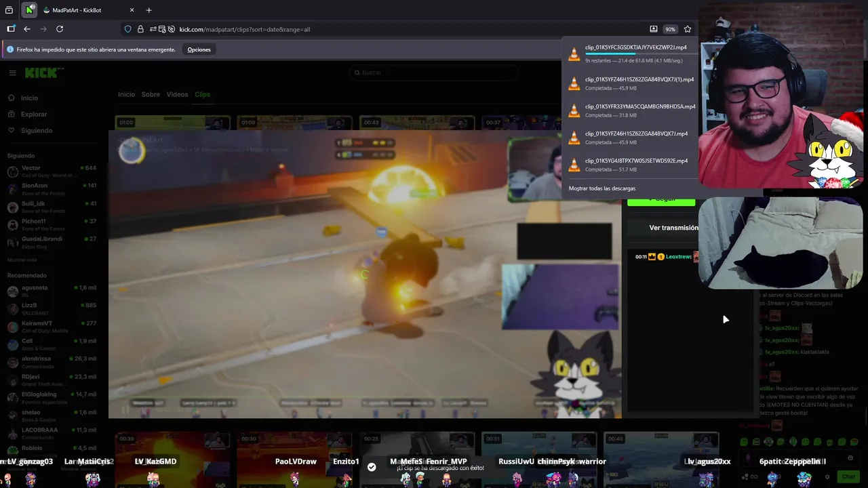Show site security lock information
Screen dimensions: 868x488
pyautogui.click(x=140, y=29)
